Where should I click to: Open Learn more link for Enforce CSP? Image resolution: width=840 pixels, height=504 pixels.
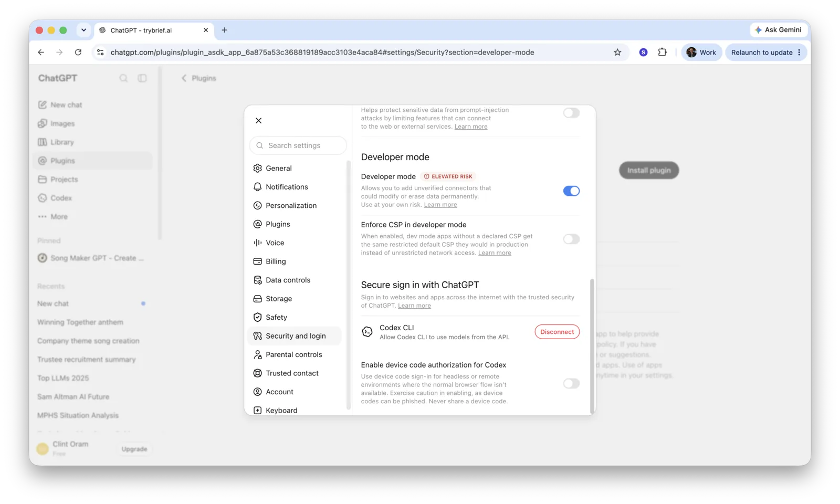tap(495, 253)
